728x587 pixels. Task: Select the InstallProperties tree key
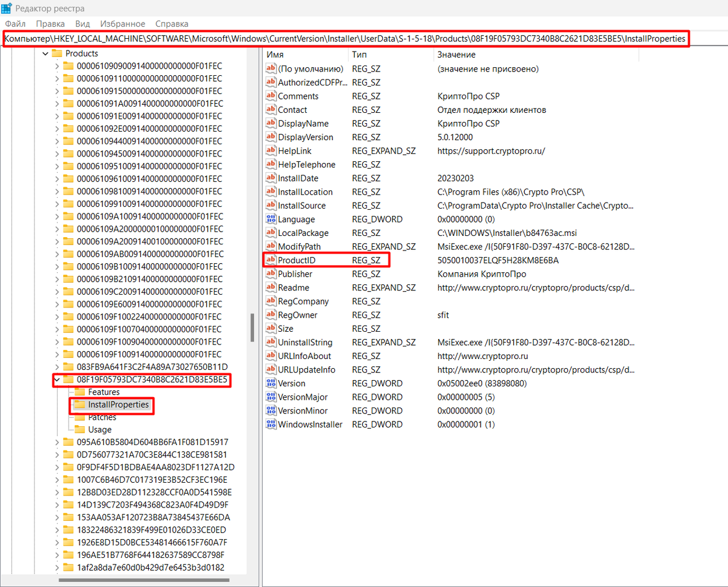(x=118, y=404)
